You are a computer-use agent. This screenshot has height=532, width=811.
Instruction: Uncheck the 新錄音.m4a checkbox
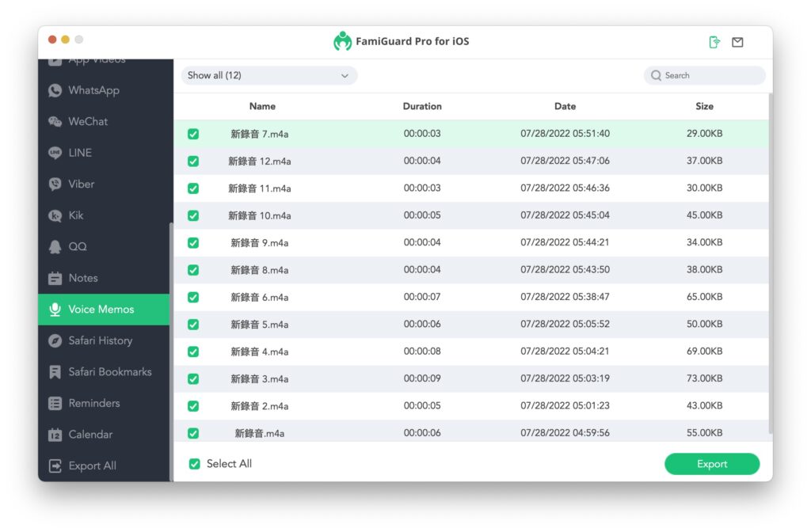(x=193, y=433)
